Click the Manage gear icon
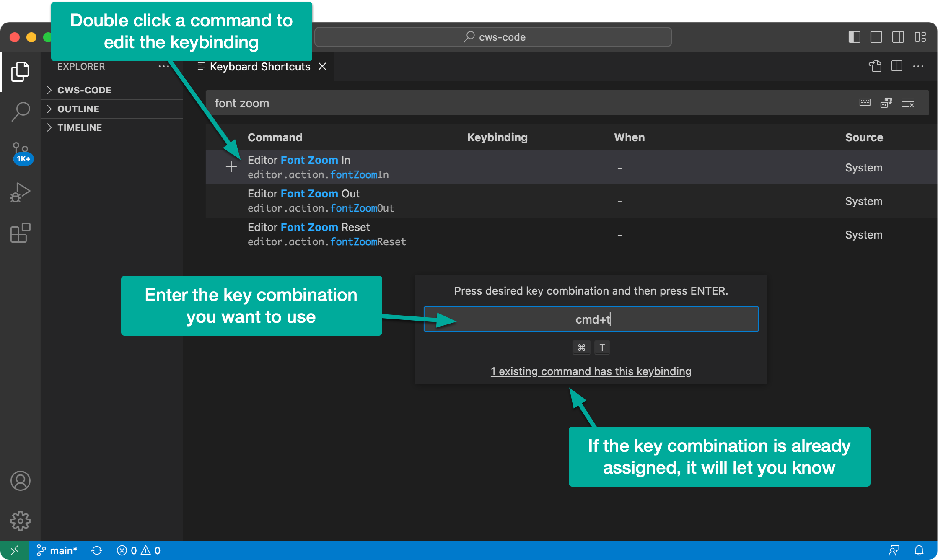 click(21, 521)
